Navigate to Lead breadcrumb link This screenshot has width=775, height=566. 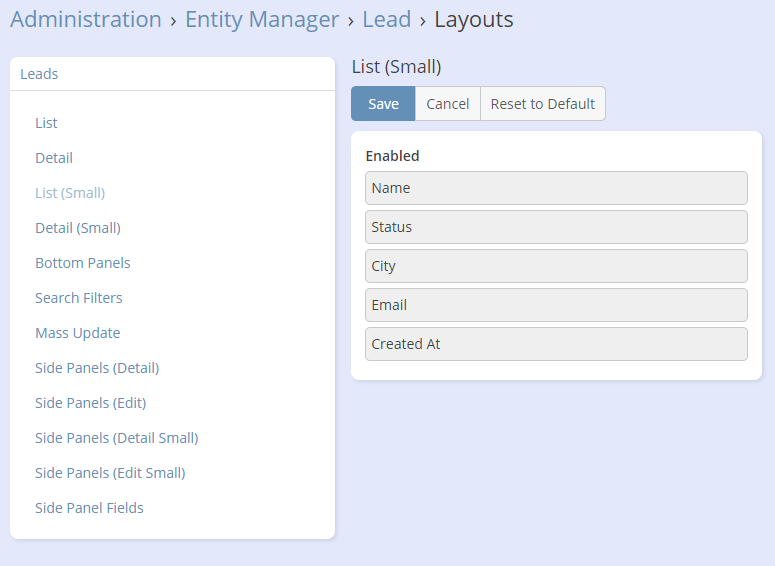386,19
